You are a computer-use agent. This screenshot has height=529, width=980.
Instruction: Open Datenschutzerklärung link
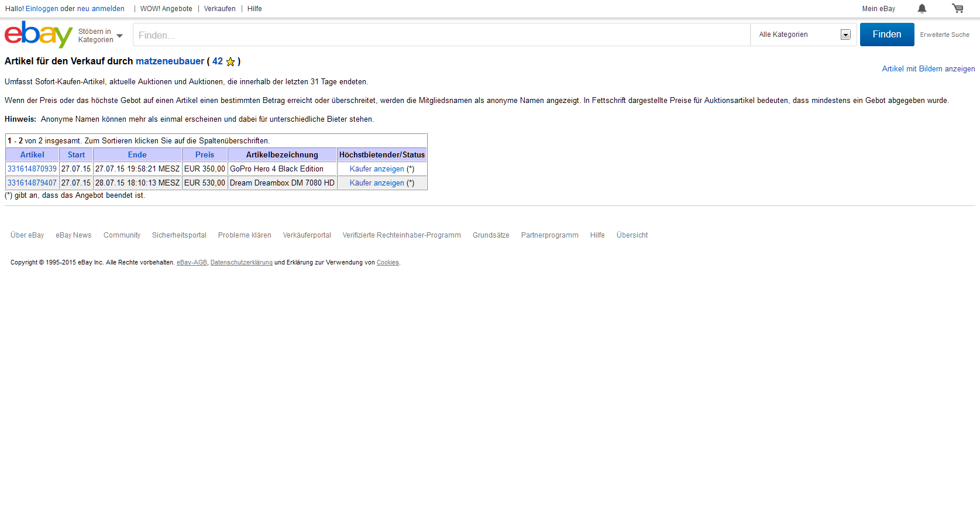coord(242,263)
